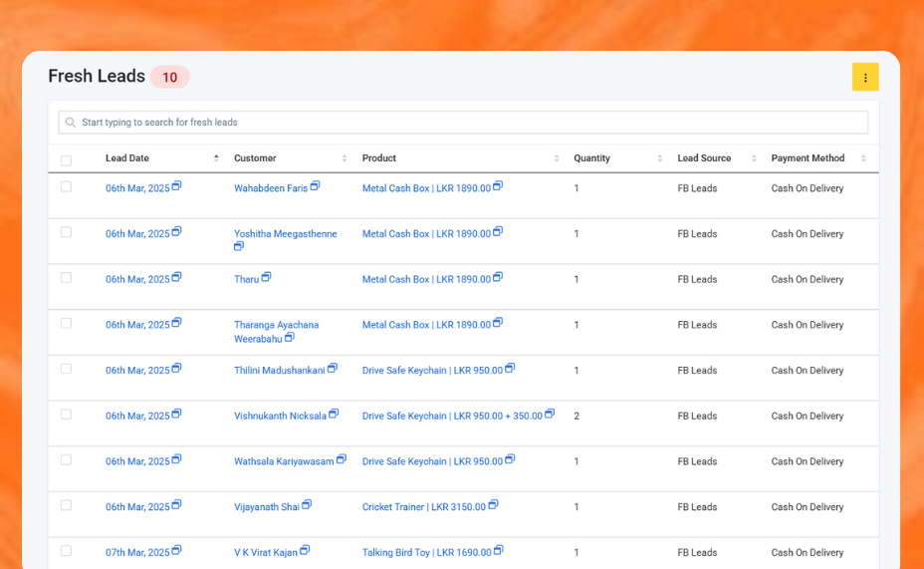
Task: Copy icon on the Cricket Trainer product
Action: (493, 505)
